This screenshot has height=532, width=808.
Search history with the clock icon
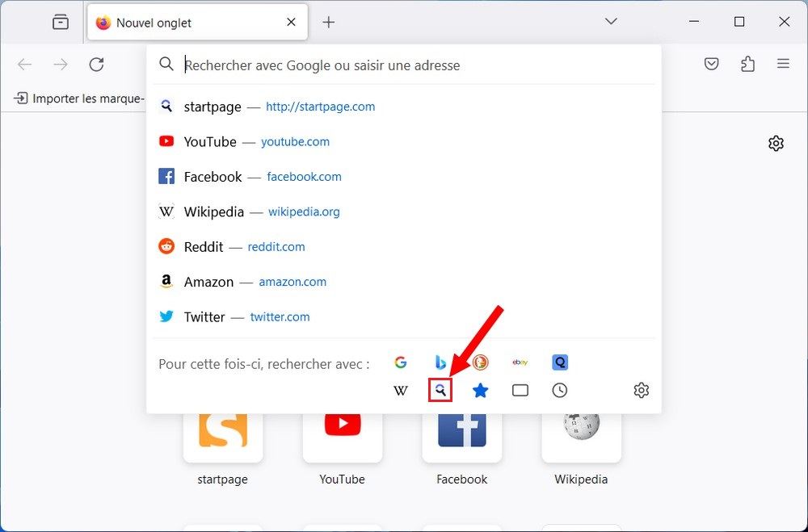click(559, 390)
